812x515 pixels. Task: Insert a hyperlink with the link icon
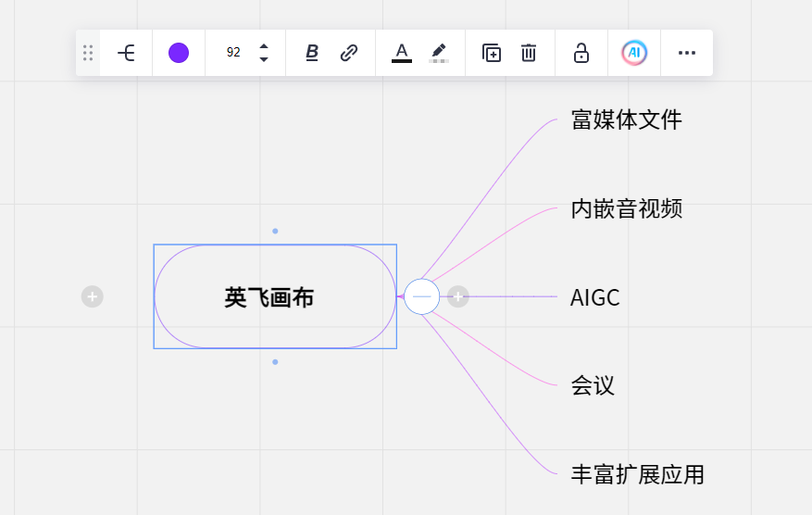point(348,53)
